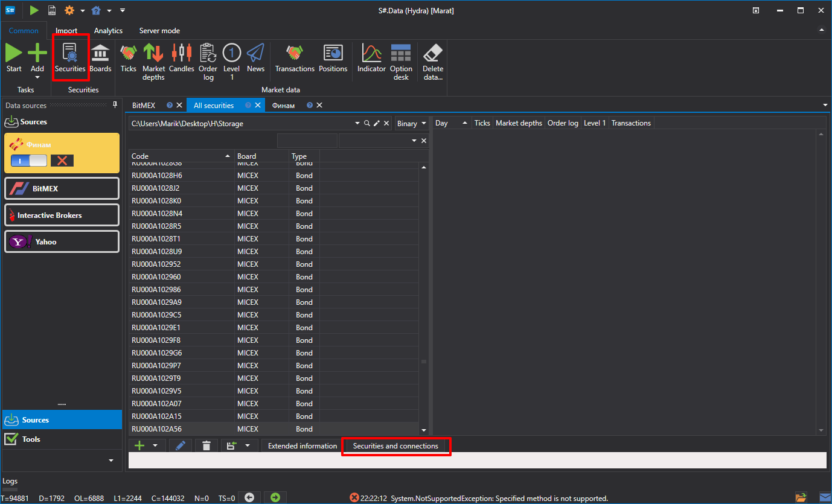Click Securities and connections button

[x=395, y=445]
